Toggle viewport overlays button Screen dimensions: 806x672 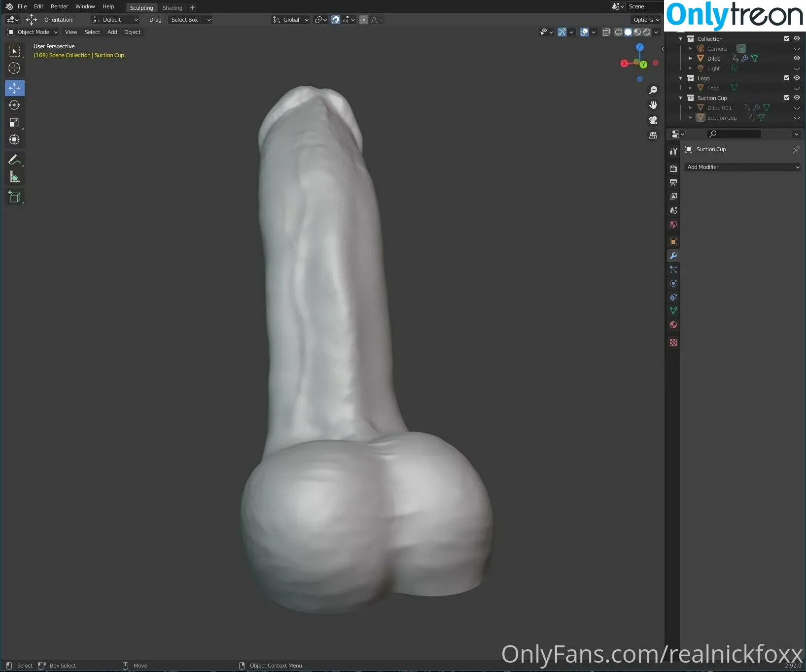click(584, 32)
